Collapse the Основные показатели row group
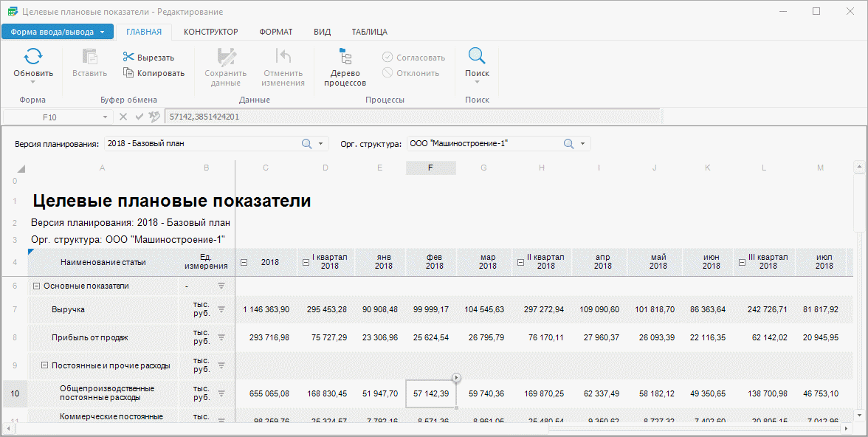Viewport: 868px width, 437px height. pyautogui.click(x=36, y=286)
